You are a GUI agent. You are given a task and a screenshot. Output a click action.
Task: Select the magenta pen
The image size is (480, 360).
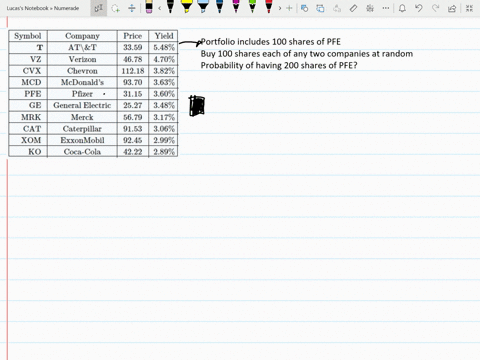[x=236, y=7]
